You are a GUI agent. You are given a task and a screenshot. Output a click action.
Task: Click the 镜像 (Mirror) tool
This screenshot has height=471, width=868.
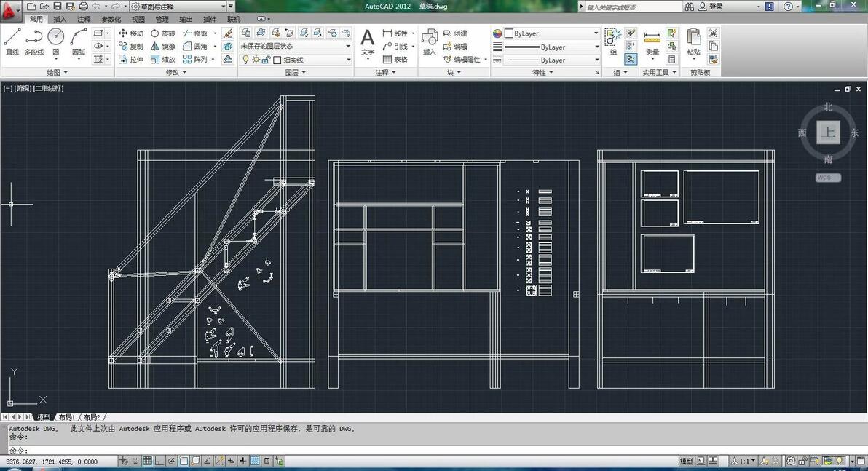coord(163,47)
